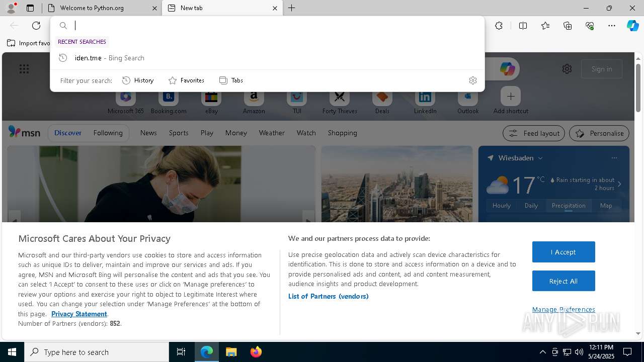This screenshot has width=644, height=362.
Task: Open address bar search settings gear
Action: click(472, 80)
